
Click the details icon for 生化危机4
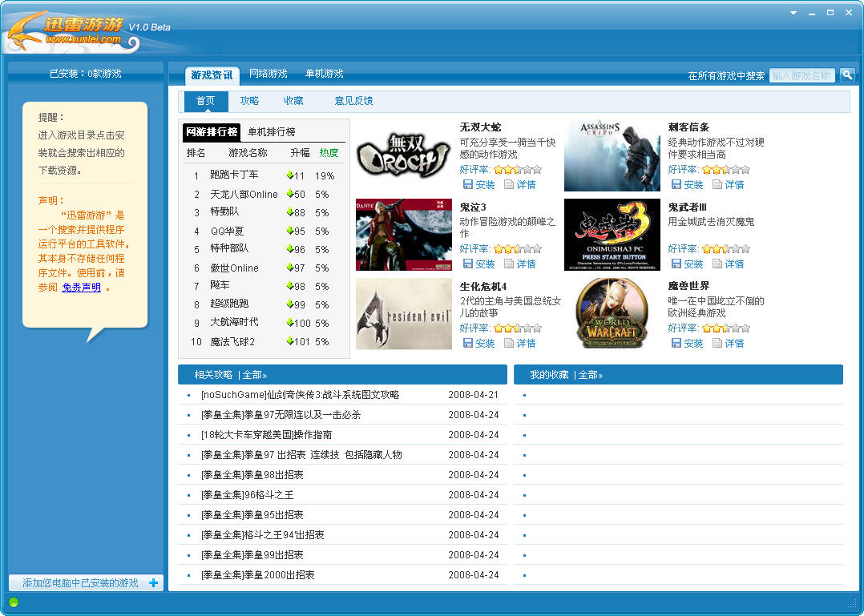509,344
